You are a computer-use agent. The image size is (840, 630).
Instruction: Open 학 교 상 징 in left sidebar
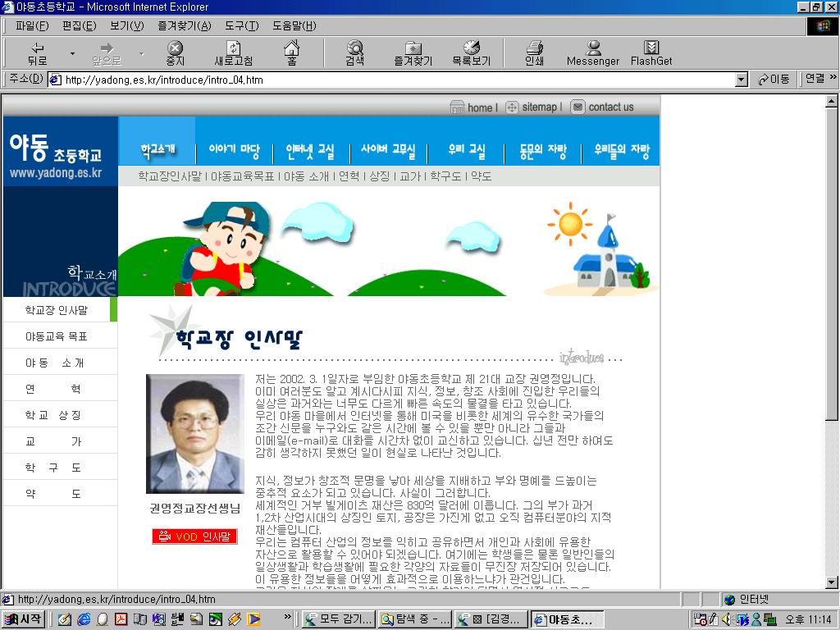tap(53, 415)
